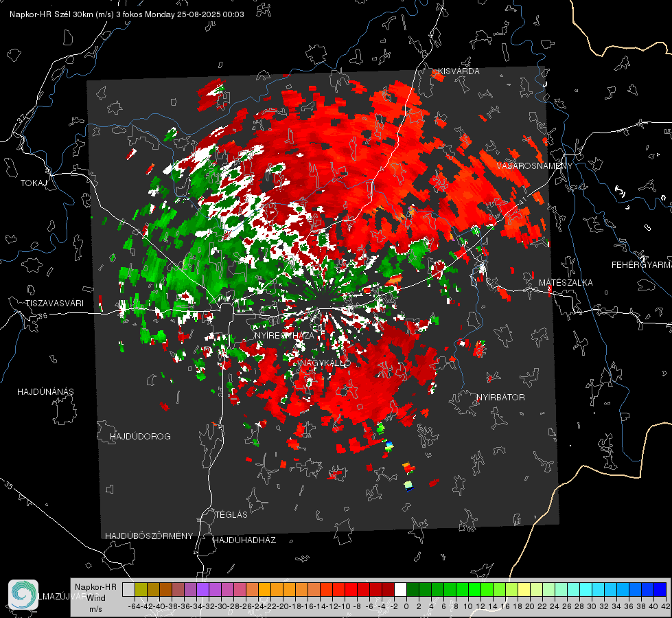Select the MÁTÉSZALKA city label
This screenshot has height=618, width=672.
click(x=566, y=283)
